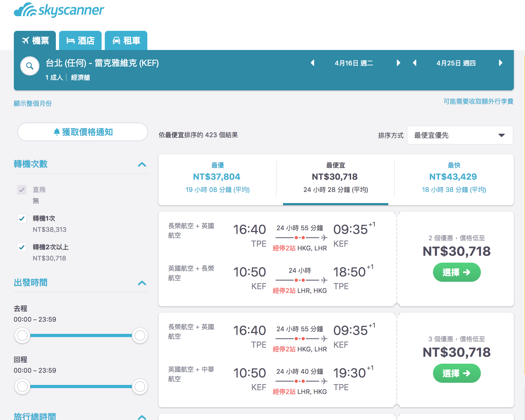
Task: Uncheck the 轉機1次 filter
Action: coord(22,219)
